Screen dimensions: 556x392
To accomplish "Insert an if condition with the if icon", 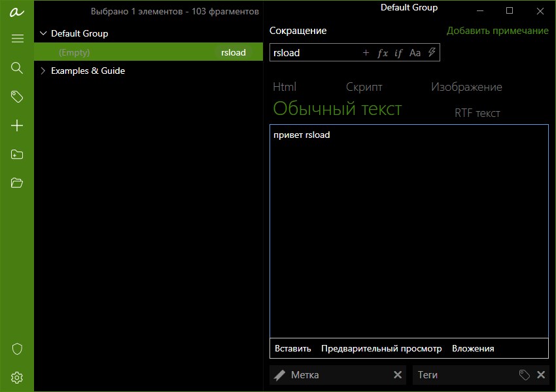I will pyautogui.click(x=398, y=52).
